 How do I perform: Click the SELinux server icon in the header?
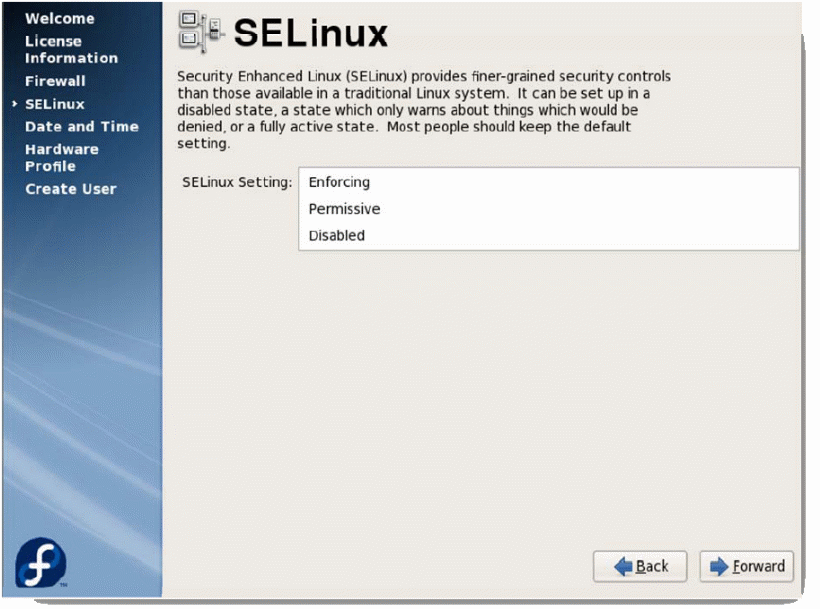coord(199,32)
